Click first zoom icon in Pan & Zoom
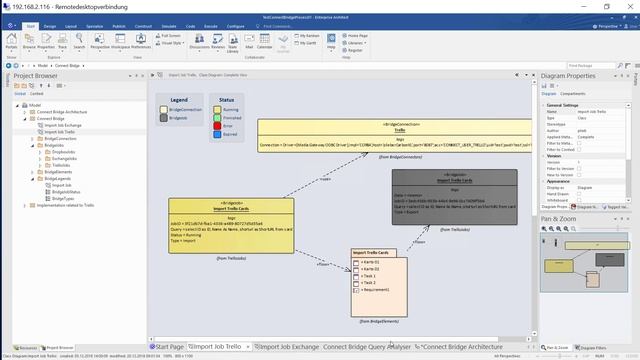 [544, 229]
